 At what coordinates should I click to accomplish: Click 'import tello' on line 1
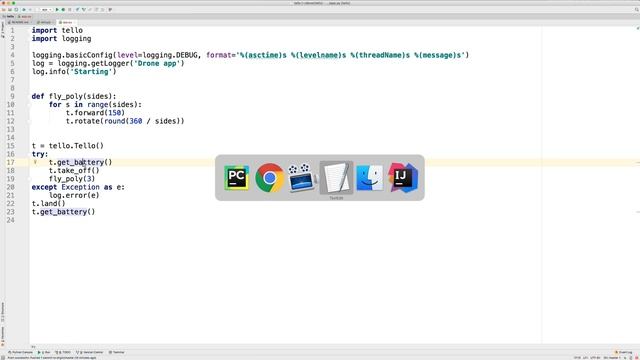pos(57,30)
